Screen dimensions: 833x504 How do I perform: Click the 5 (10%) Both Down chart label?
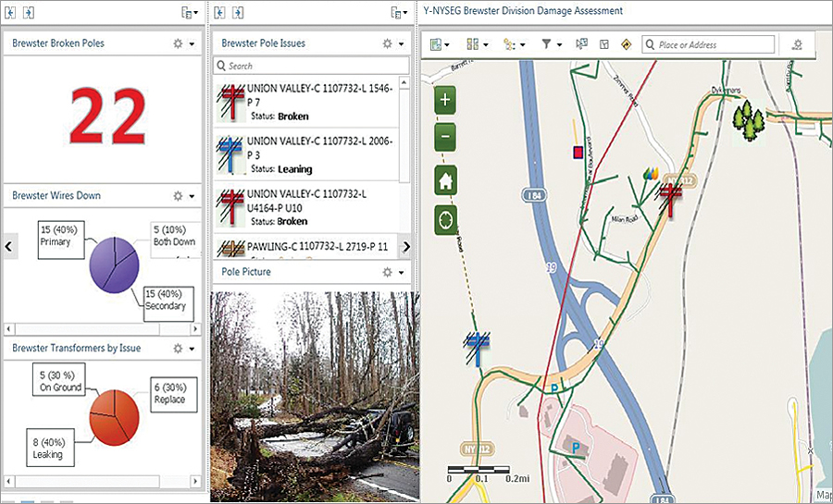coord(175,240)
